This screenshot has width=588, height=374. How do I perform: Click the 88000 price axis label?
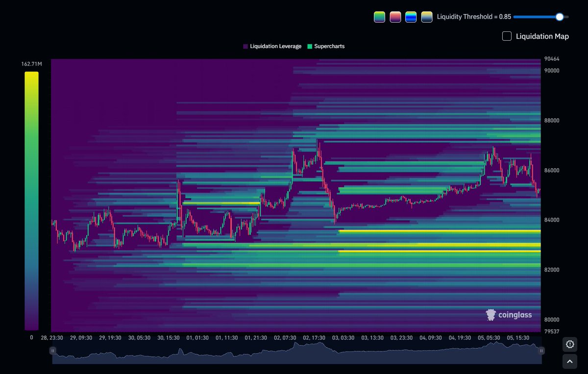point(552,121)
